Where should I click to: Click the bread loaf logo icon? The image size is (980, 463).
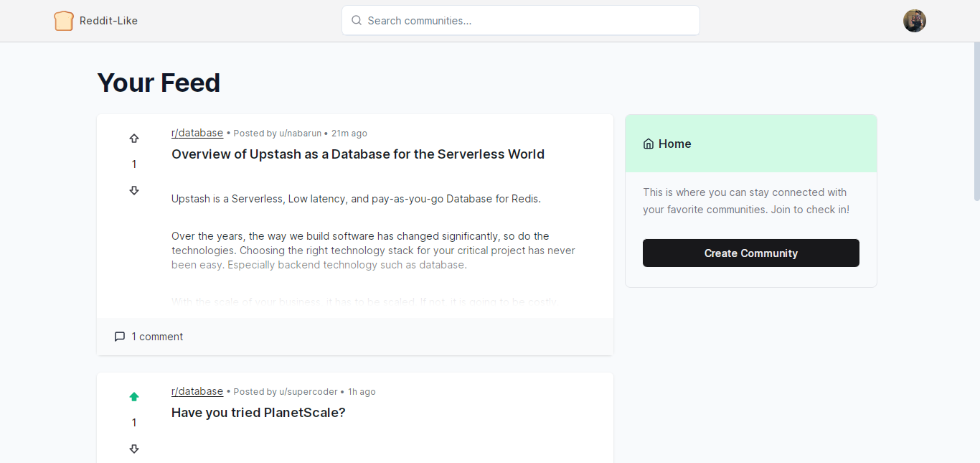(x=64, y=21)
